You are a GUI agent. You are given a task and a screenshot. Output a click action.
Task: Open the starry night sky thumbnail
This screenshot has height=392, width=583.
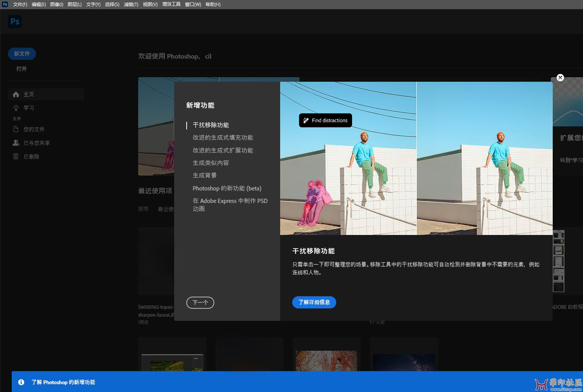pyautogui.click(x=404, y=362)
